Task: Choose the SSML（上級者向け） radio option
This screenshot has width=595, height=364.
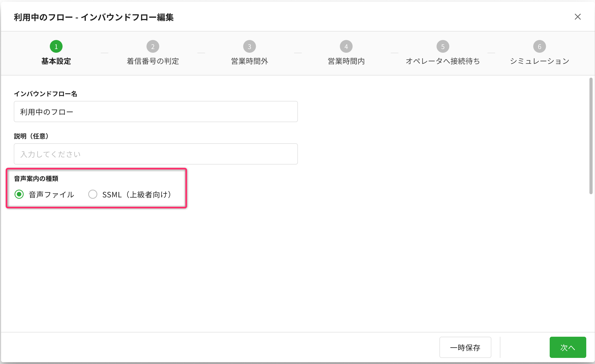Action: pos(93,194)
